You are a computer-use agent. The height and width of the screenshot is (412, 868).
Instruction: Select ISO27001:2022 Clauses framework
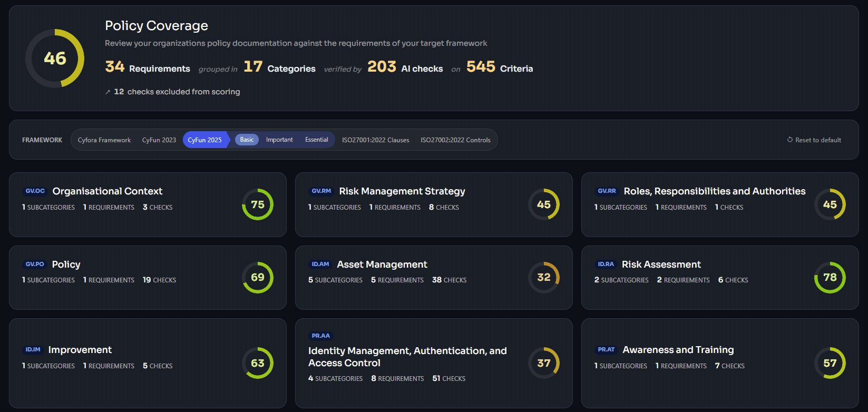376,140
